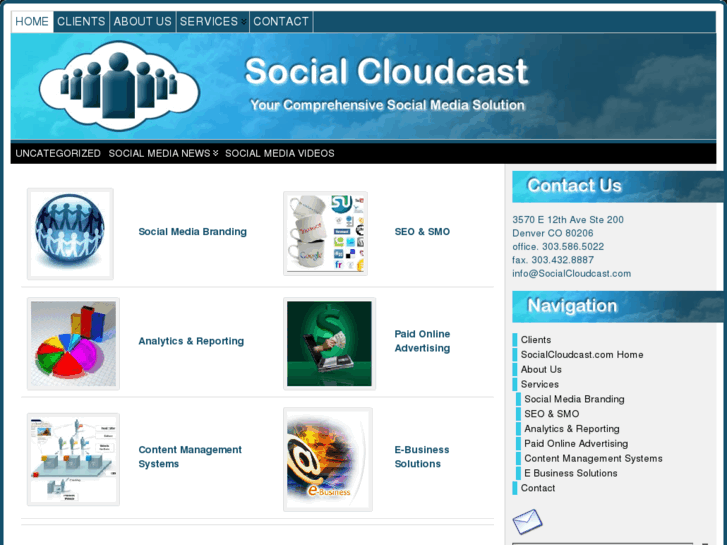Screen dimensions: 727x545
Task: Open sidebar SEO & SMO link
Action: coord(551,414)
